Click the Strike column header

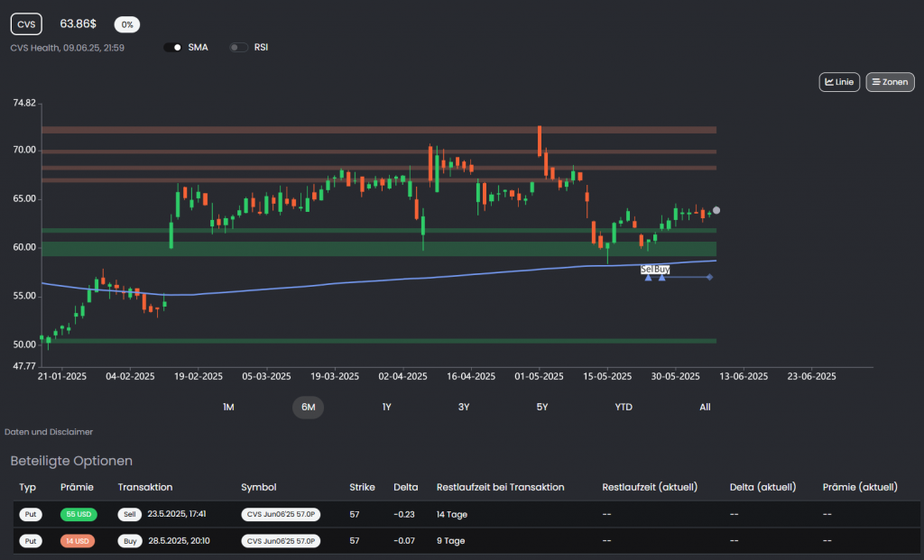click(362, 487)
